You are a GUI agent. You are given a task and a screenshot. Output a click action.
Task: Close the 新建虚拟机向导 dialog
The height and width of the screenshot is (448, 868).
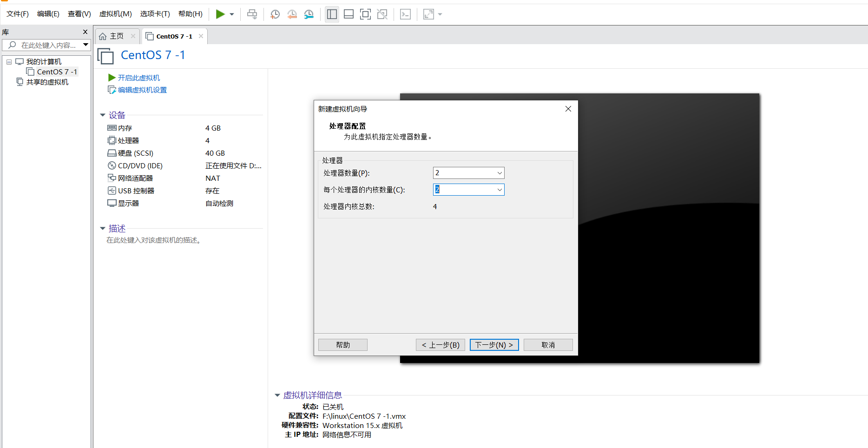point(568,109)
